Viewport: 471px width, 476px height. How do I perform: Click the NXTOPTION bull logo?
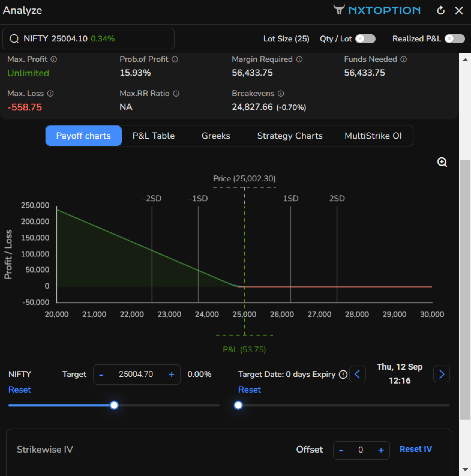pyautogui.click(x=339, y=9)
